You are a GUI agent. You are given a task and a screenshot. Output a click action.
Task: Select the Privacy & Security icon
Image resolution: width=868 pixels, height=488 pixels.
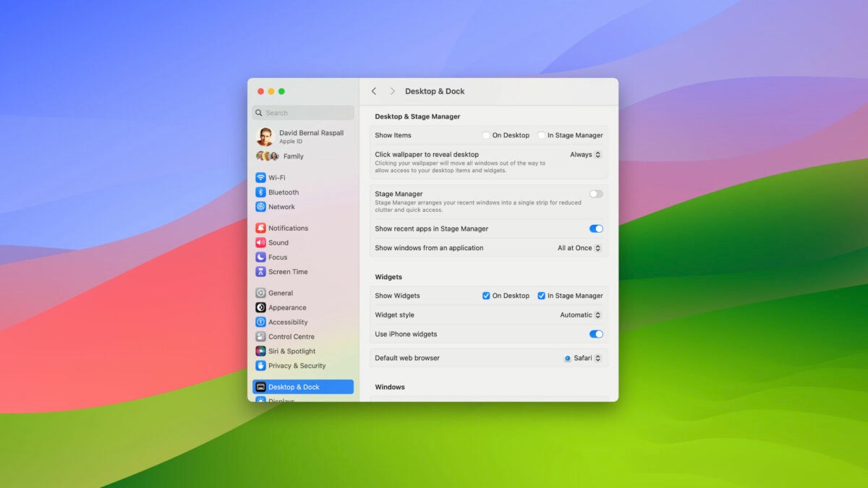262,365
